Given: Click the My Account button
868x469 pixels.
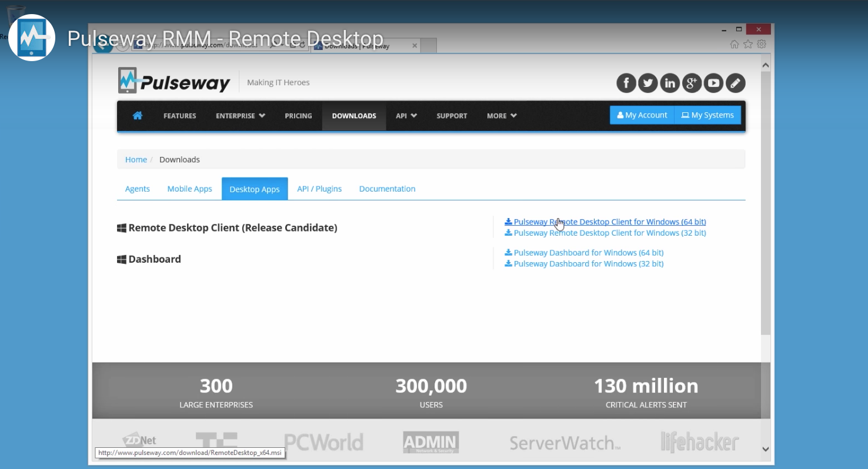Looking at the screenshot, I should click(x=642, y=115).
